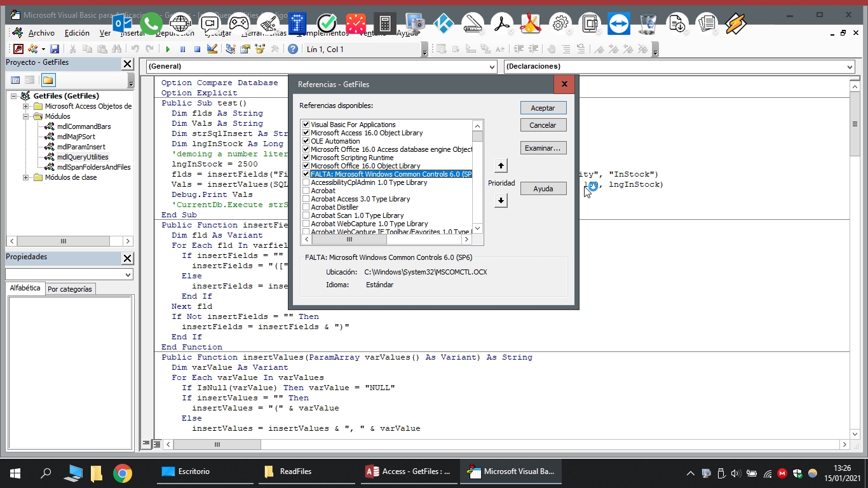The width and height of the screenshot is (868, 488).
Task: Open Outlook from the top dock
Action: click(x=122, y=24)
